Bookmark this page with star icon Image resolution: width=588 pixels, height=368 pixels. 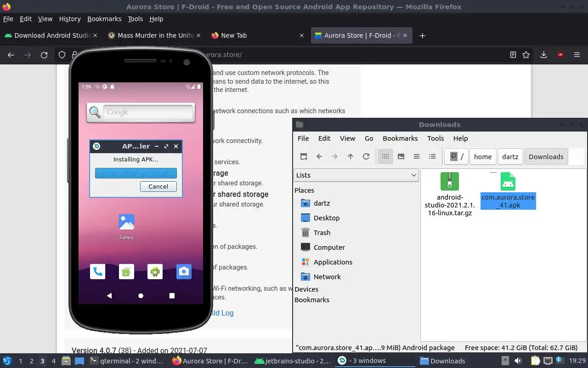pos(526,55)
